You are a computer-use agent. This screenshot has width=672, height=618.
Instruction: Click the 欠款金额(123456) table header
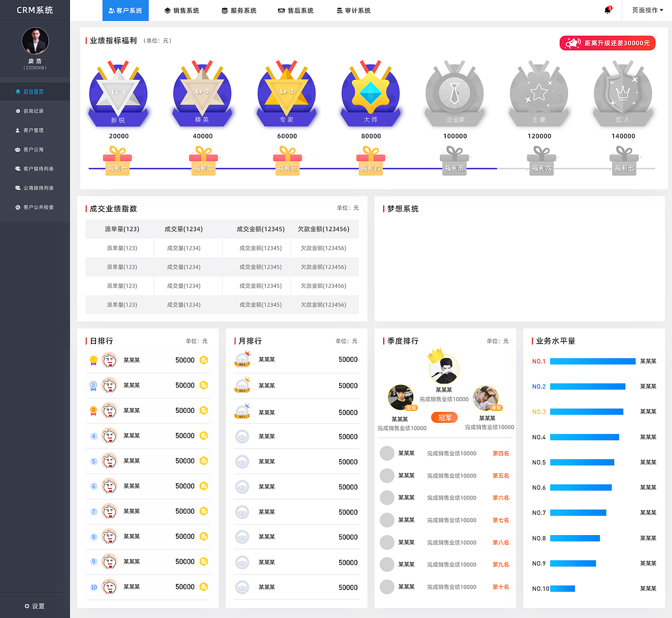click(x=323, y=229)
